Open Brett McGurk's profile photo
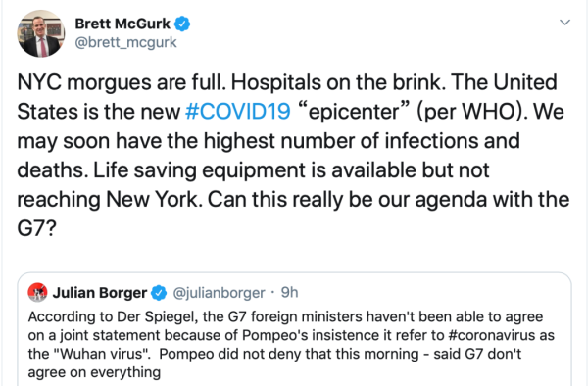The image size is (588, 386). click(x=41, y=33)
